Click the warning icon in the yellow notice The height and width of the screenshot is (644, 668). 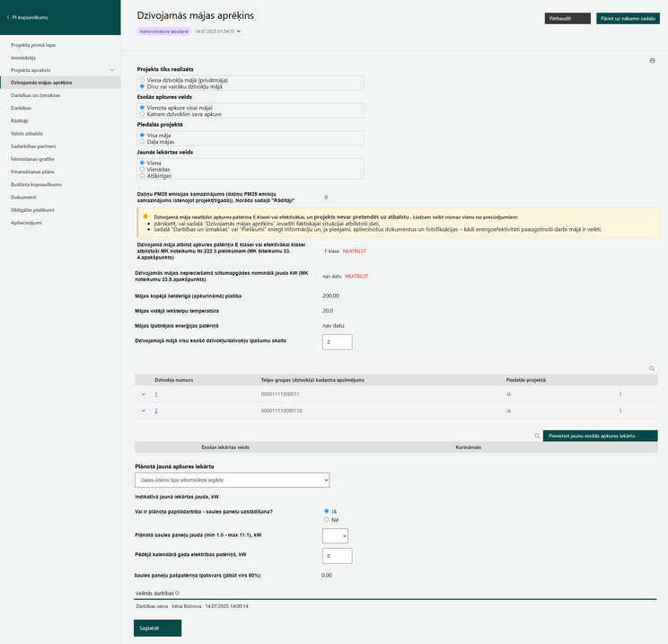pyautogui.click(x=145, y=216)
